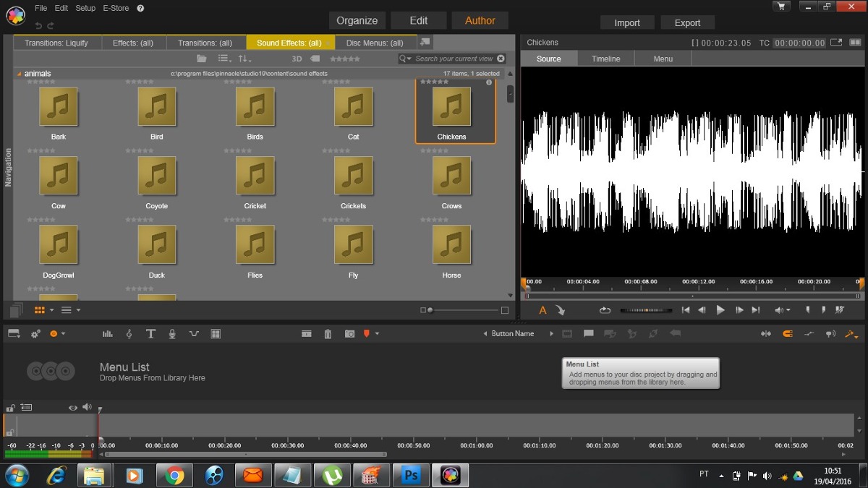
Task: Switch player to Timeline view
Action: [606, 59]
